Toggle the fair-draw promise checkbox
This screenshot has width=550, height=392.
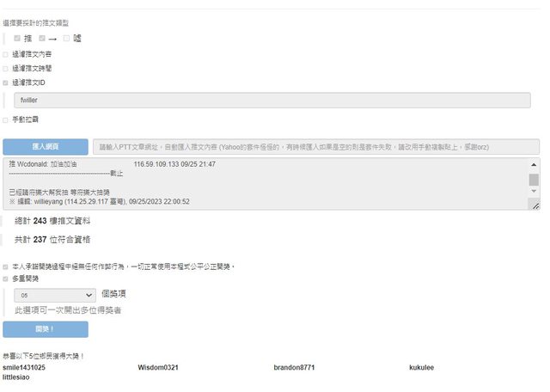coord(5,266)
